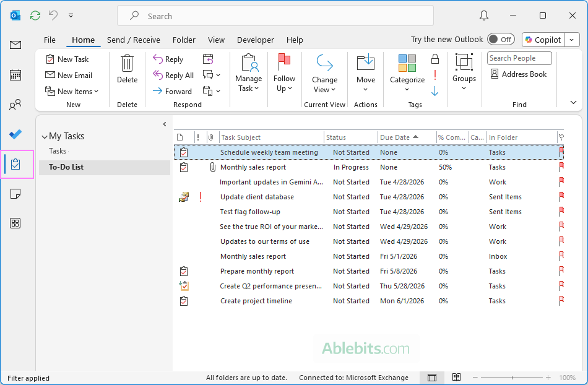This screenshot has width=588, height=385.
Task: Create a New Task
Action: coord(67,59)
